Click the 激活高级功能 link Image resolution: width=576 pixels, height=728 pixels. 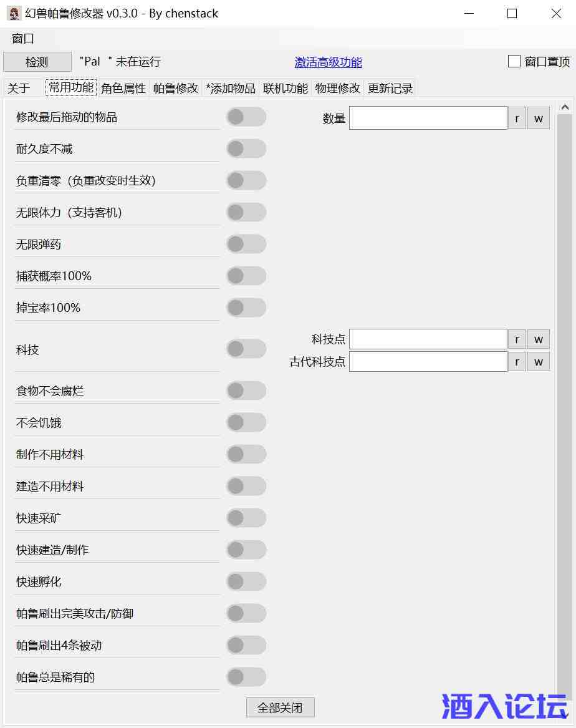tap(328, 62)
